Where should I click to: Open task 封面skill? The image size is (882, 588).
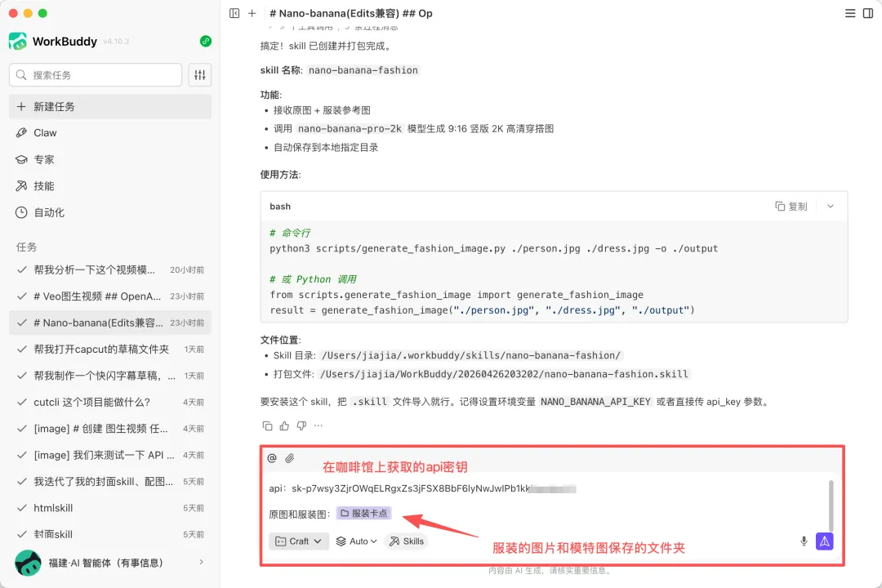(x=109, y=535)
